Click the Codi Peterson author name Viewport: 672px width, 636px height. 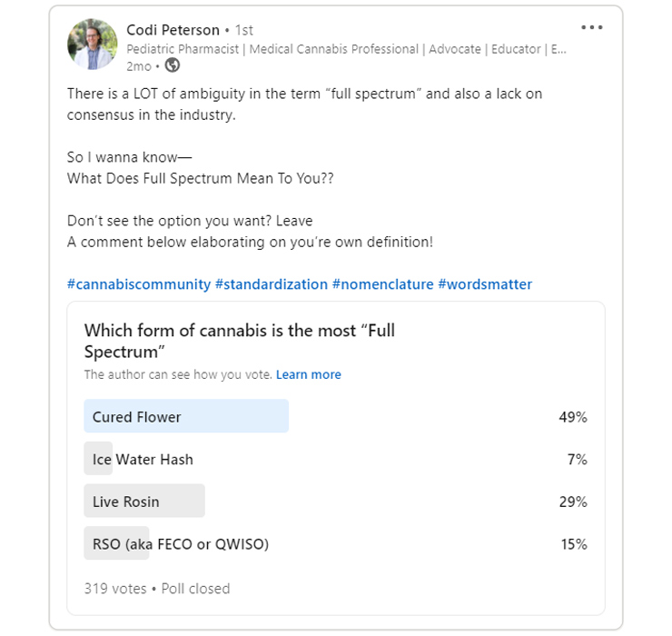point(173,30)
